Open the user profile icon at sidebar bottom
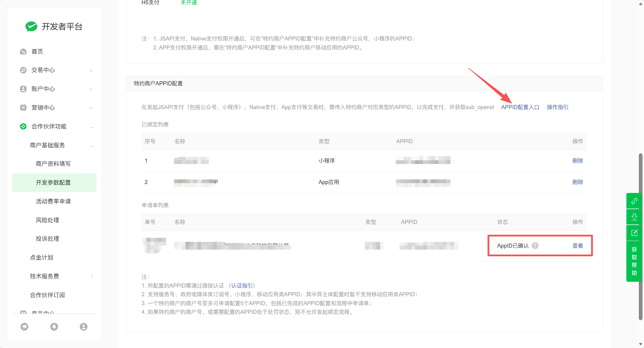This screenshot has width=644, height=348. point(83,327)
